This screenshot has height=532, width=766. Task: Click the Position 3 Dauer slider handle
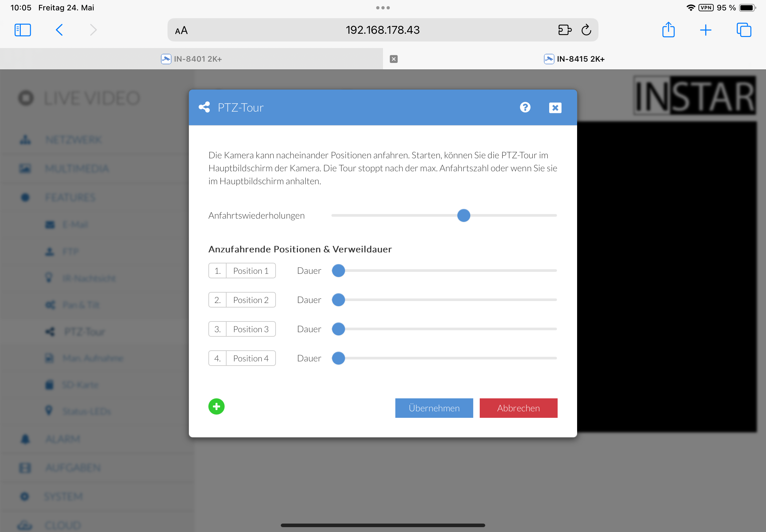coord(338,329)
